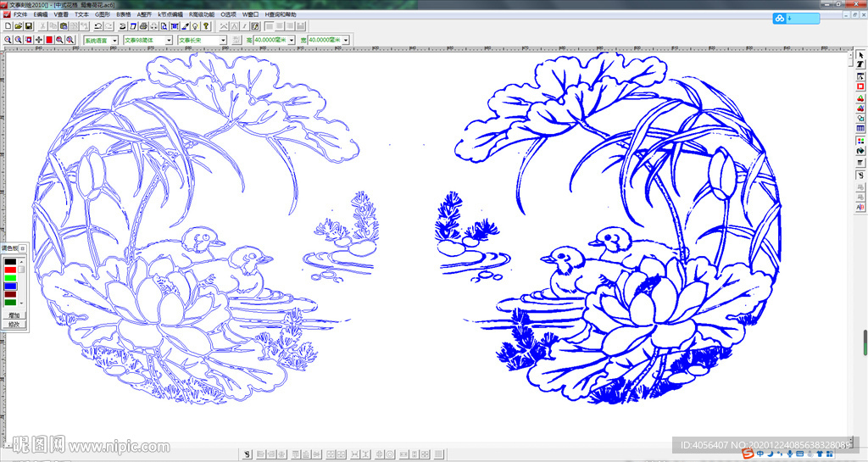868x462 pixels.
Task: Pick the red rectangle shape tool
Action: pyautogui.click(x=860, y=86)
